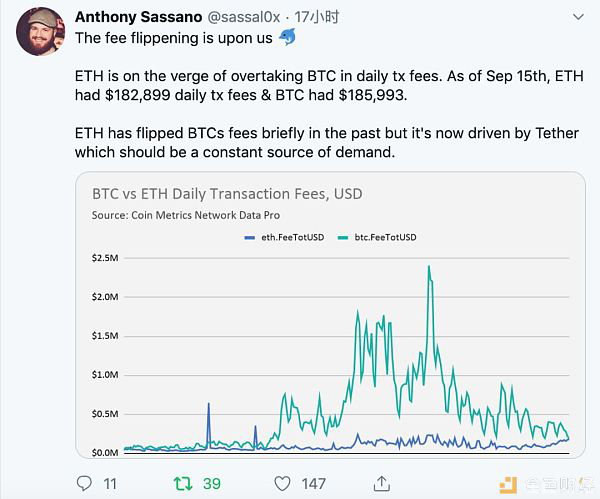Click the reply count 11
600x499 pixels.
[110, 484]
